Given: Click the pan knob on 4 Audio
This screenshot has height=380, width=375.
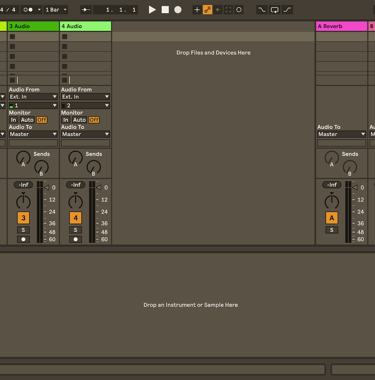Looking at the screenshot, I should point(76,201).
